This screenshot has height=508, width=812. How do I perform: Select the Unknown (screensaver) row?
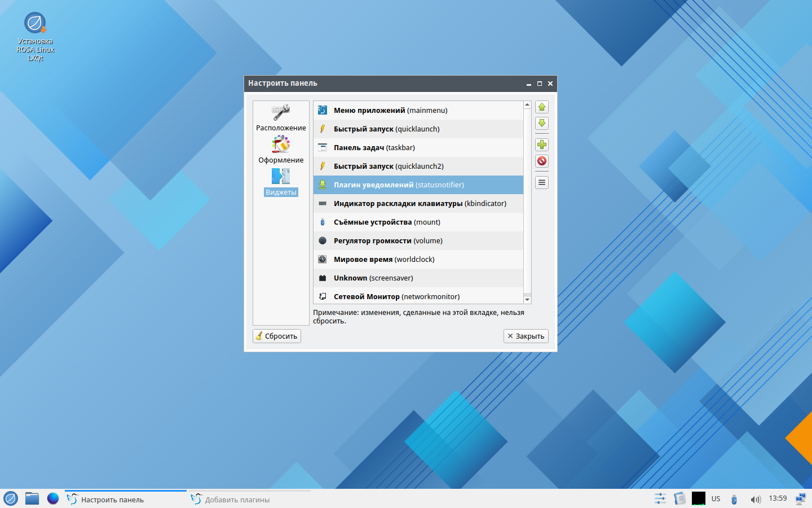(418, 278)
